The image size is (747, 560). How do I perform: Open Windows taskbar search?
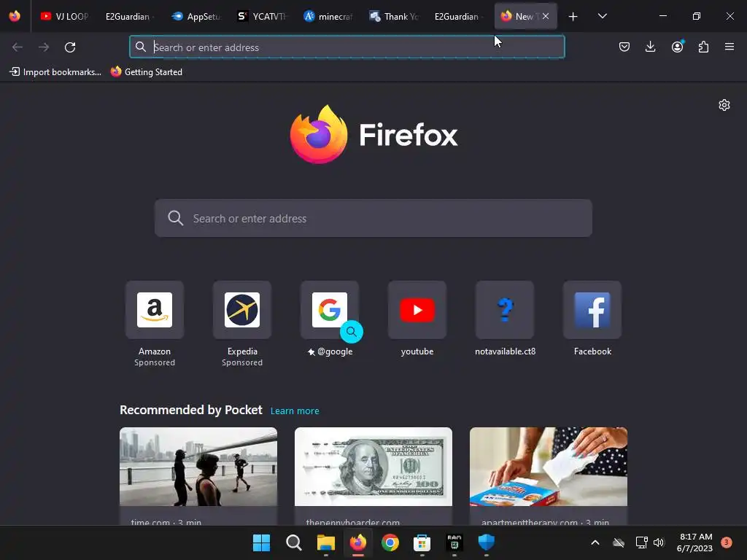click(x=294, y=542)
